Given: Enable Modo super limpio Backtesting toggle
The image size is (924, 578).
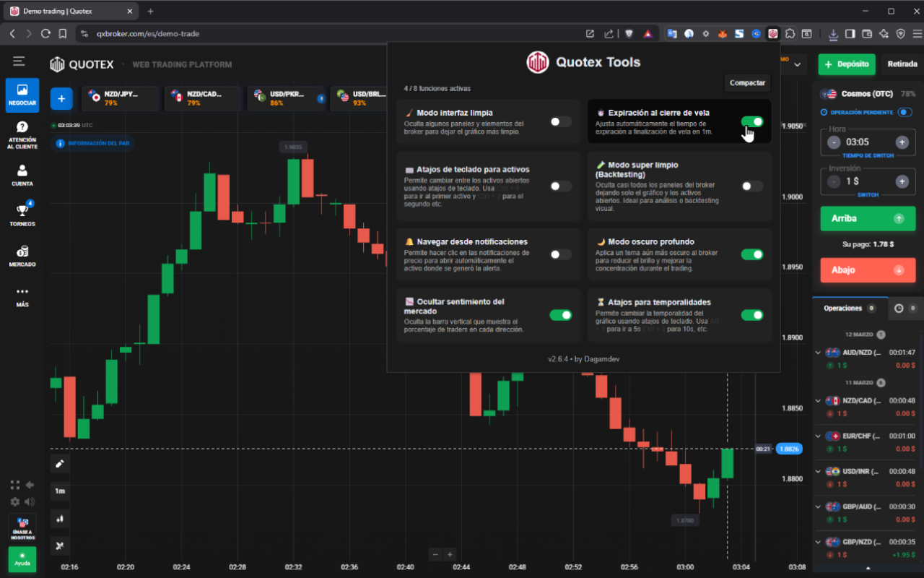Looking at the screenshot, I should (752, 186).
